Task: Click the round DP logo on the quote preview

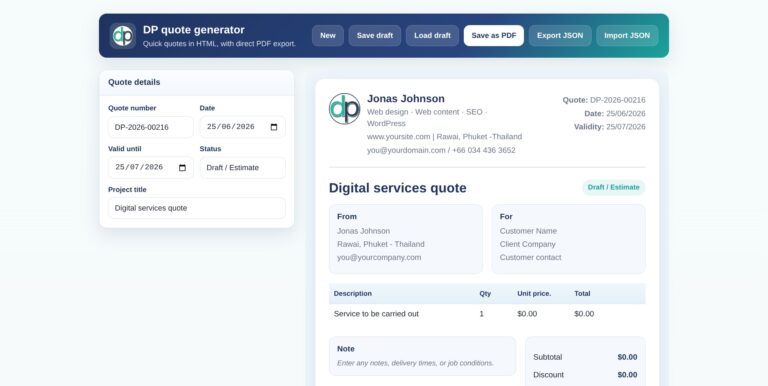Action: click(x=344, y=109)
